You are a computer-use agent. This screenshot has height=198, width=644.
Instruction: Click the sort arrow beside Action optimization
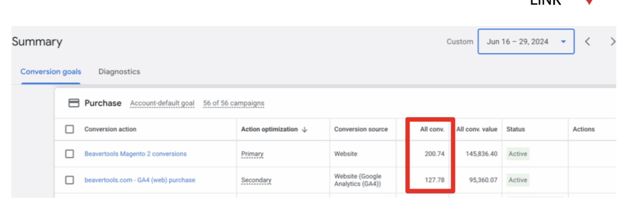pos(305,129)
